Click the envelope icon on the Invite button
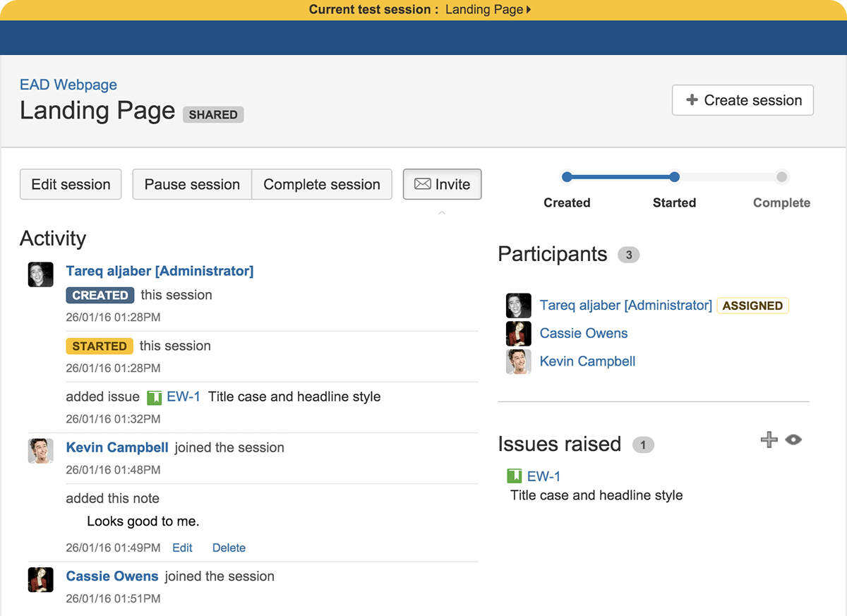The height and width of the screenshot is (616, 847). (422, 184)
